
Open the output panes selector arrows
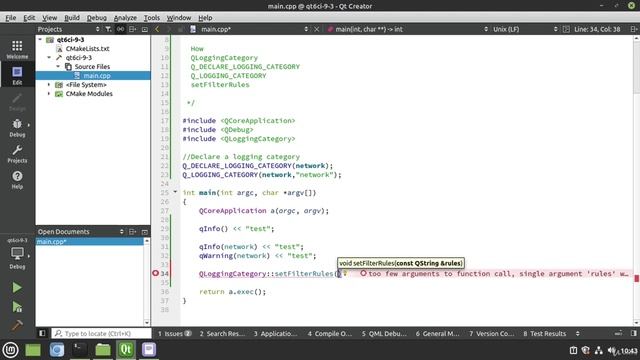pos(578,333)
